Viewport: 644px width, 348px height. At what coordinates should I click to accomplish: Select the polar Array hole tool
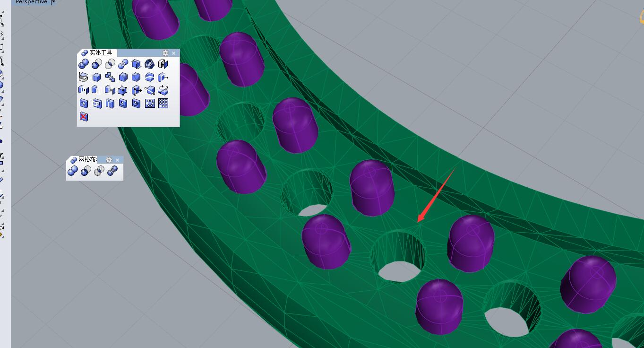point(150,104)
